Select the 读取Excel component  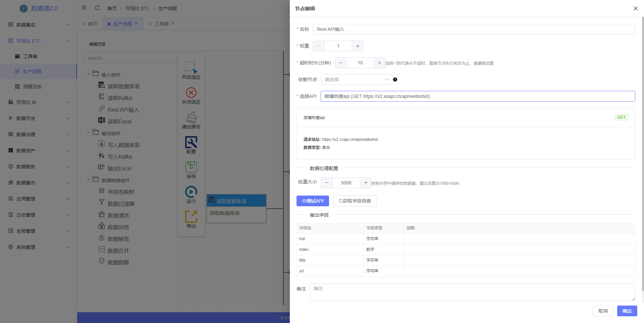[x=115, y=121]
